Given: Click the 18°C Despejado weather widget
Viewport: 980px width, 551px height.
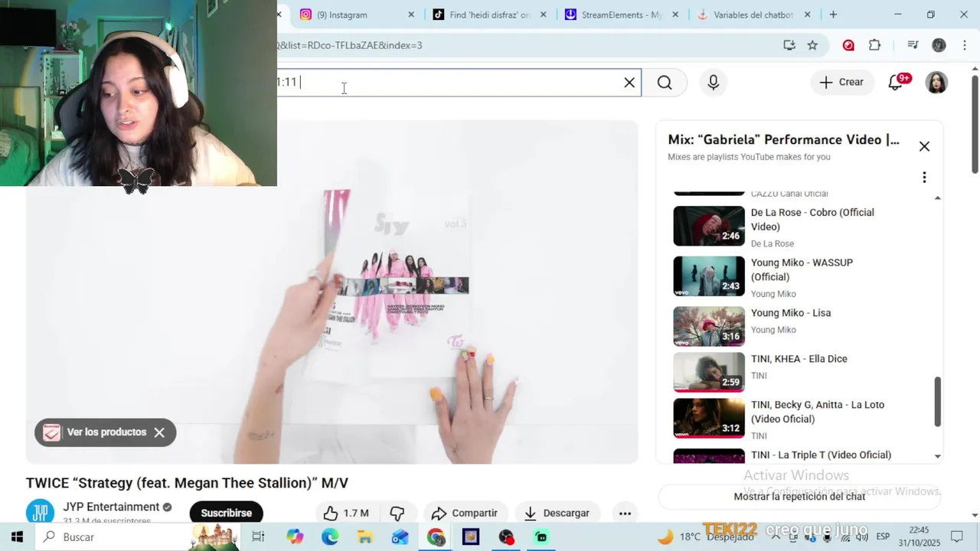Looking at the screenshot, I should click(706, 536).
